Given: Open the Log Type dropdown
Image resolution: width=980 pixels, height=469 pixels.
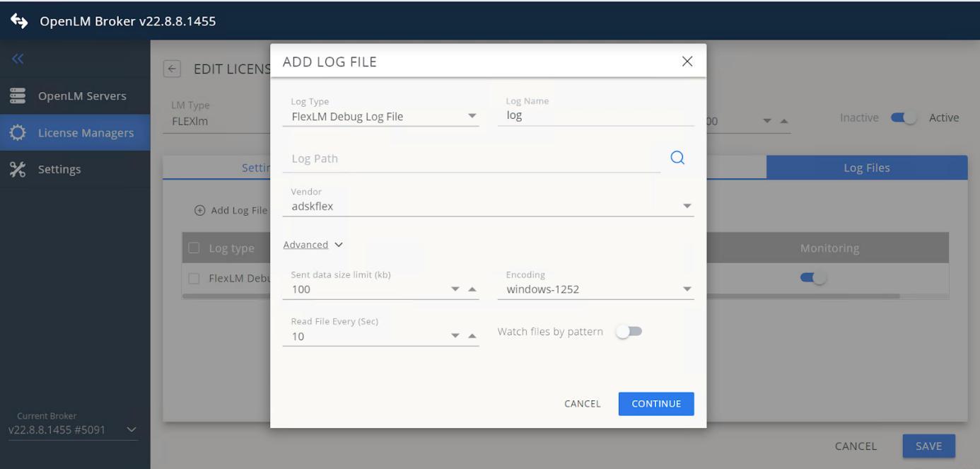Looking at the screenshot, I should [472, 117].
